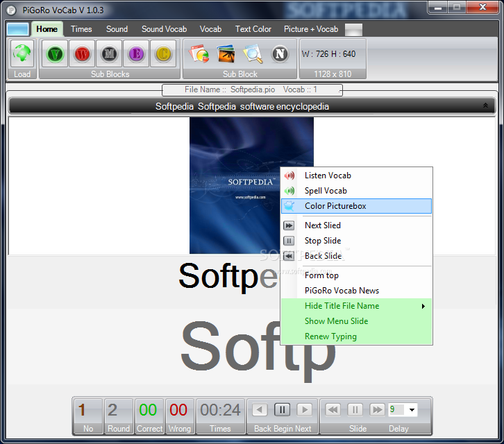Click the No counter 1
The image size is (504, 444).
(x=82, y=410)
